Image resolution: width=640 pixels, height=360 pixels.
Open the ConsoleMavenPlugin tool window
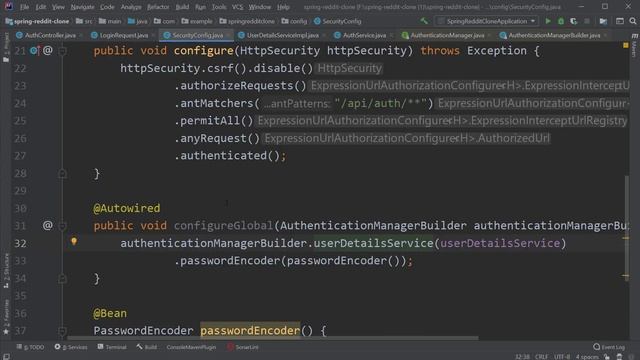(191, 347)
